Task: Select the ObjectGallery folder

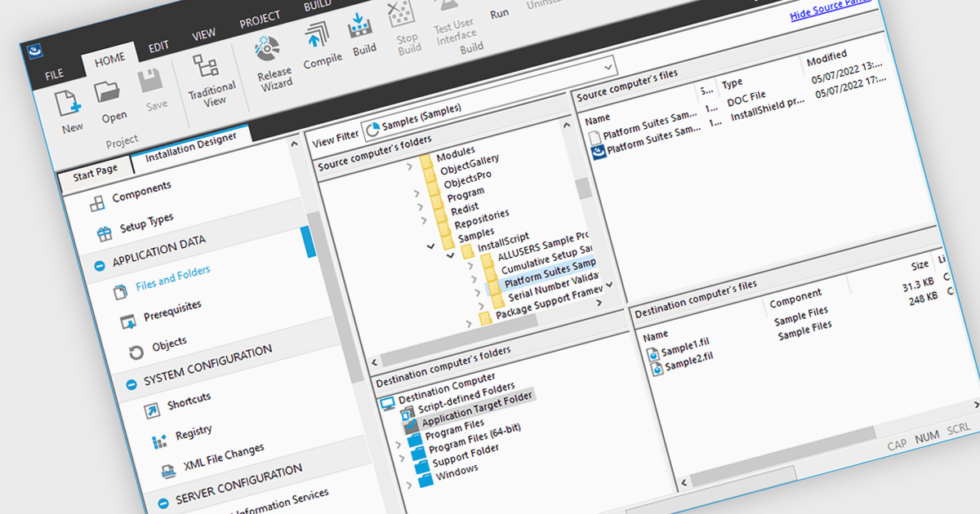Action: pyautogui.click(x=470, y=164)
